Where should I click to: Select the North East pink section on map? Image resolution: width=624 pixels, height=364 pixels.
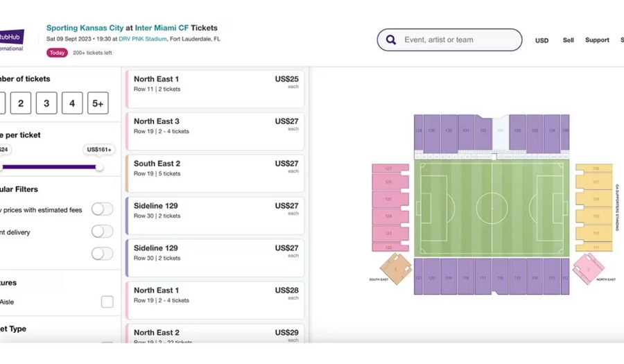click(x=588, y=269)
